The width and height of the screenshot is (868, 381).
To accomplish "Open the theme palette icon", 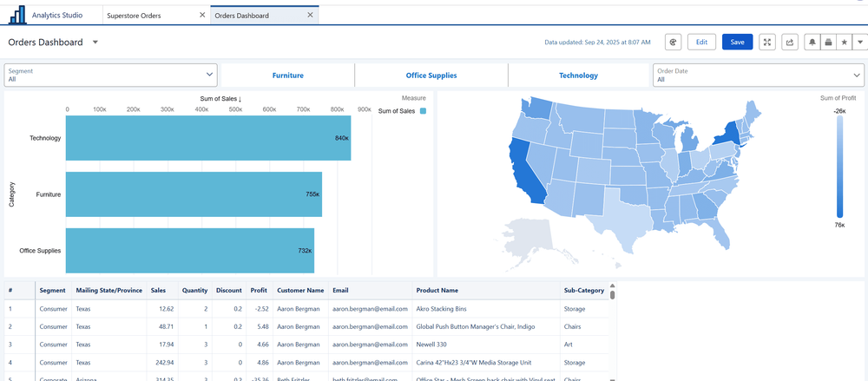I will (x=673, y=42).
